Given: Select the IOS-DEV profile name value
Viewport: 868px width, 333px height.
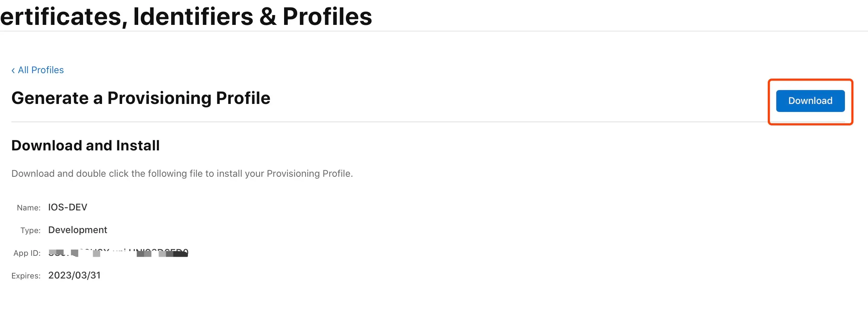Looking at the screenshot, I should [x=68, y=207].
